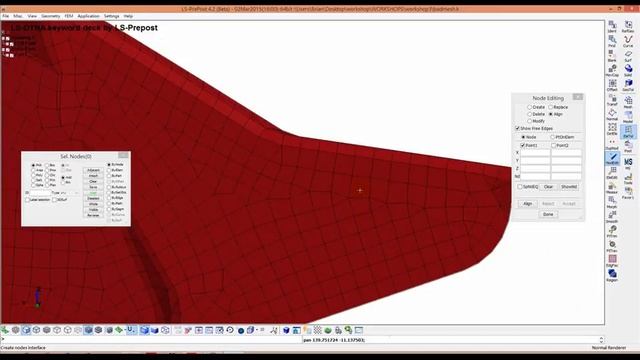Click the Done button in Node Editing

tap(548, 214)
